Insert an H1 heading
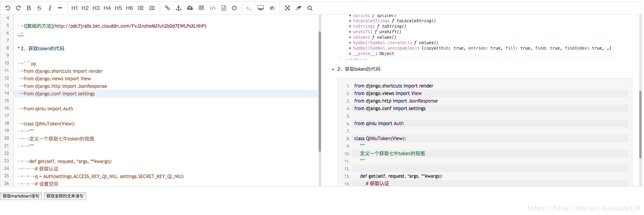644x215 pixels. pos(74,8)
